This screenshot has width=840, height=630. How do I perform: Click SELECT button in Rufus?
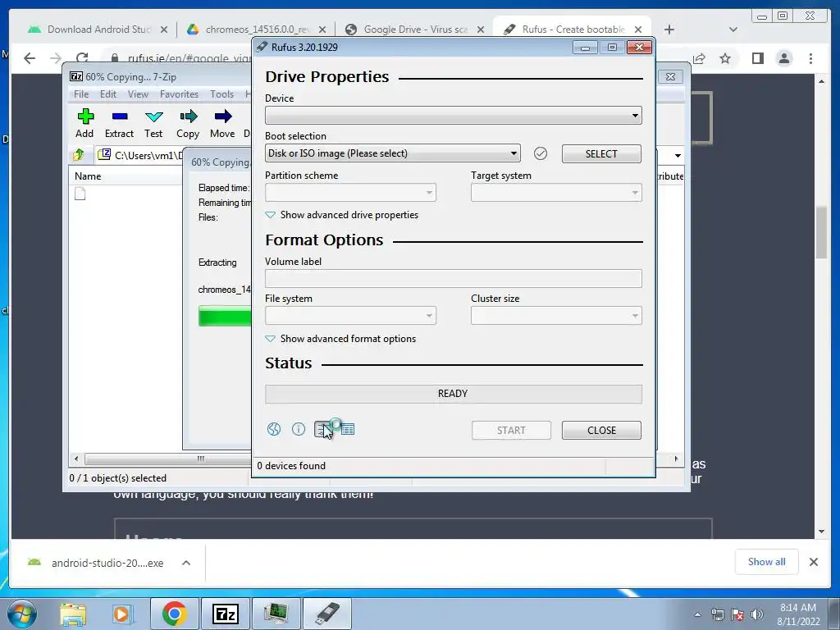(x=601, y=153)
